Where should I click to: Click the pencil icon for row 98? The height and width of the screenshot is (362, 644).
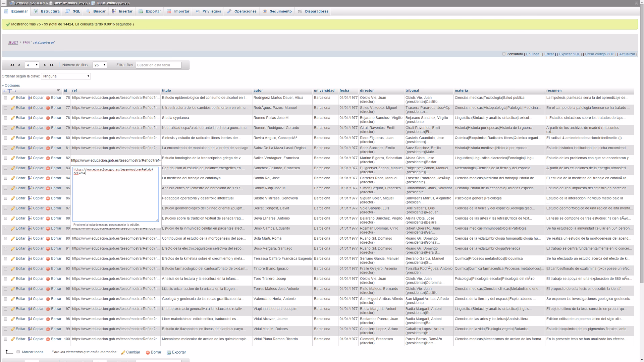pyautogui.click(x=13, y=319)
